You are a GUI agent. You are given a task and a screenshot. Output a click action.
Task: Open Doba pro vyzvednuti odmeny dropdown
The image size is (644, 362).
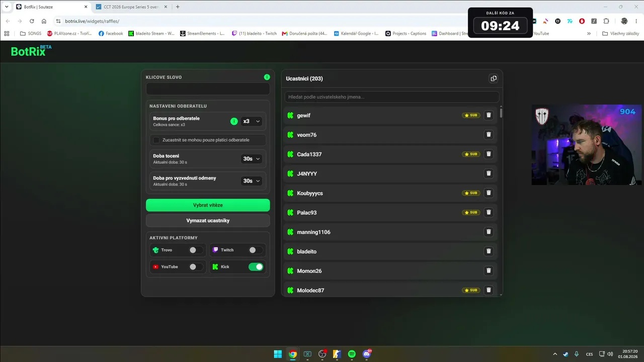[x=252, y=181]
